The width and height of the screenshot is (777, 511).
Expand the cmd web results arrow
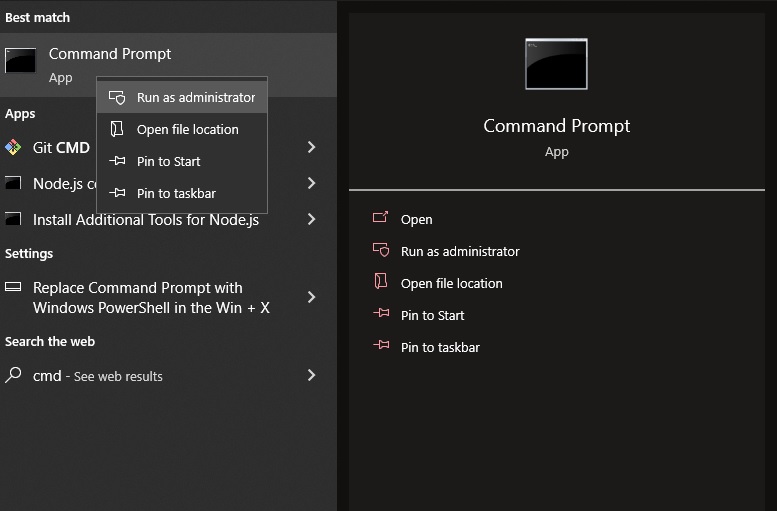311,375
